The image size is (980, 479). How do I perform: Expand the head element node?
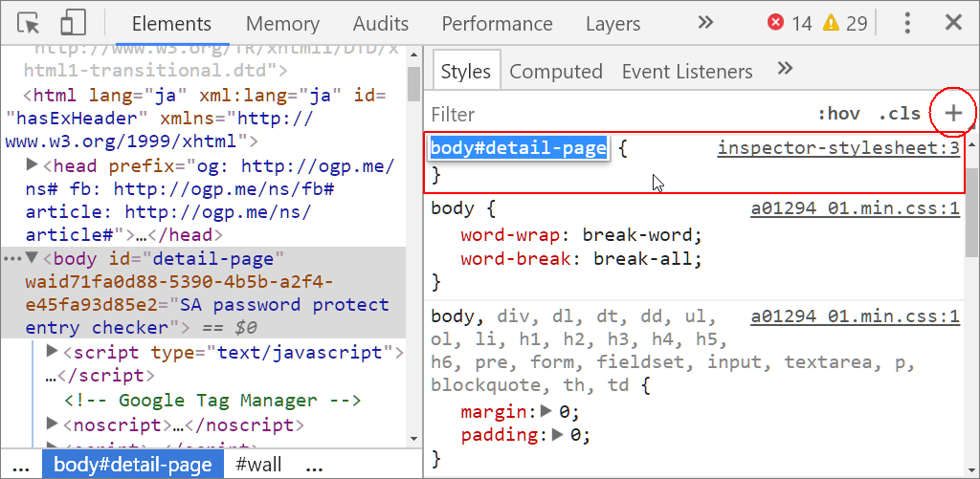[x=32, y=165]
